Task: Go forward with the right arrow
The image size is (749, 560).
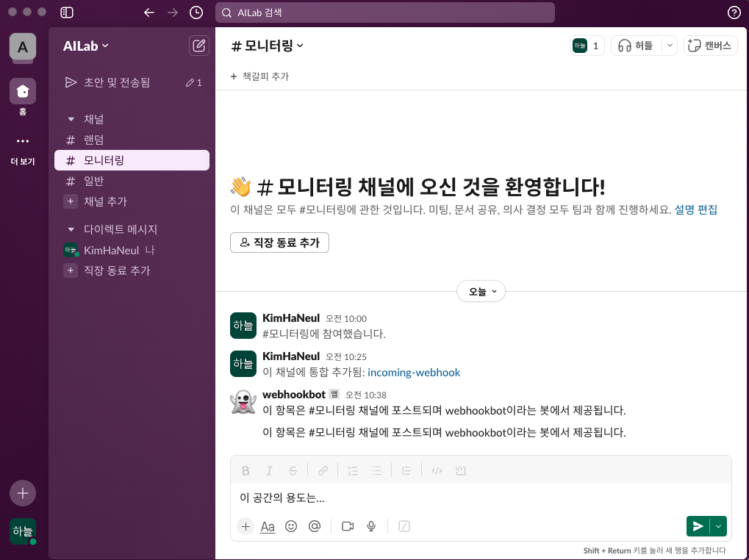Action: tap(173, 12)
